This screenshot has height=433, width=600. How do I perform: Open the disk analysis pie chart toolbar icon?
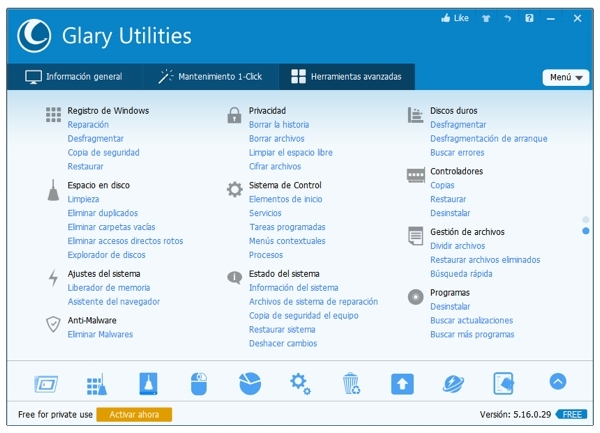point(250,384)
